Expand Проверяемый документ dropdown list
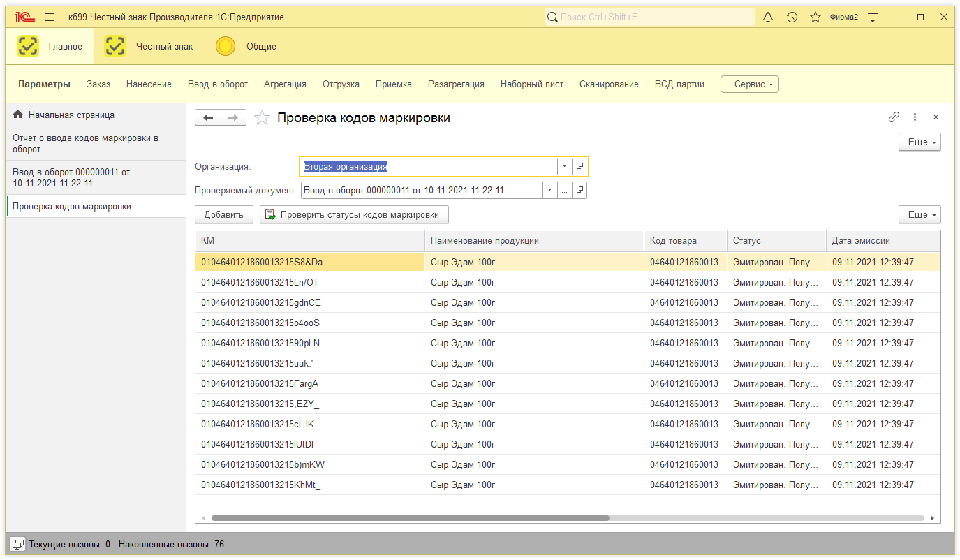960x560 pixels. click(549, 190)
